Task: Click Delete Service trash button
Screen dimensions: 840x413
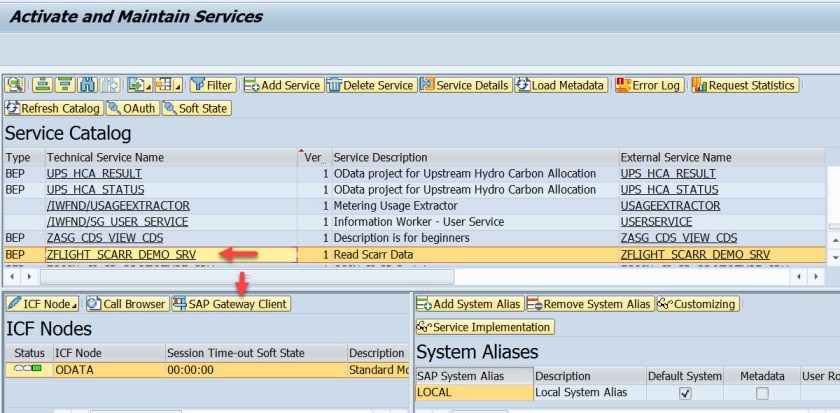Action: [370, 86]
